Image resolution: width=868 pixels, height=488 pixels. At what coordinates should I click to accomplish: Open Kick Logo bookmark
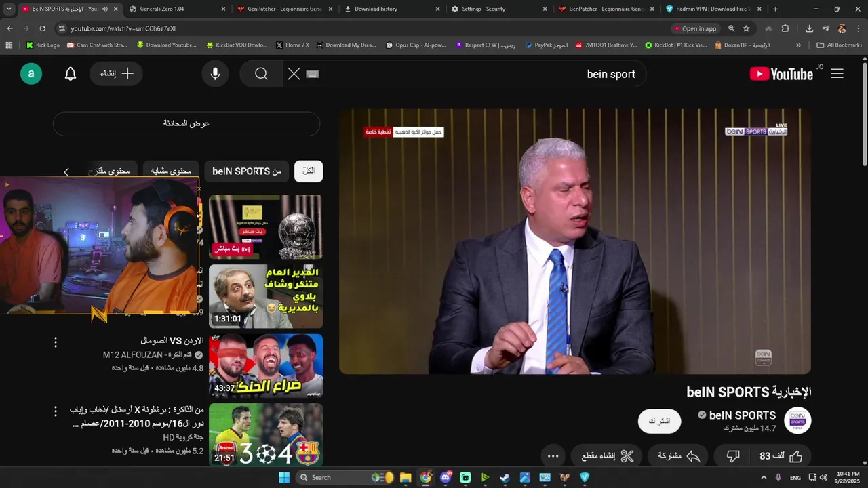click(x=43, y=45)
